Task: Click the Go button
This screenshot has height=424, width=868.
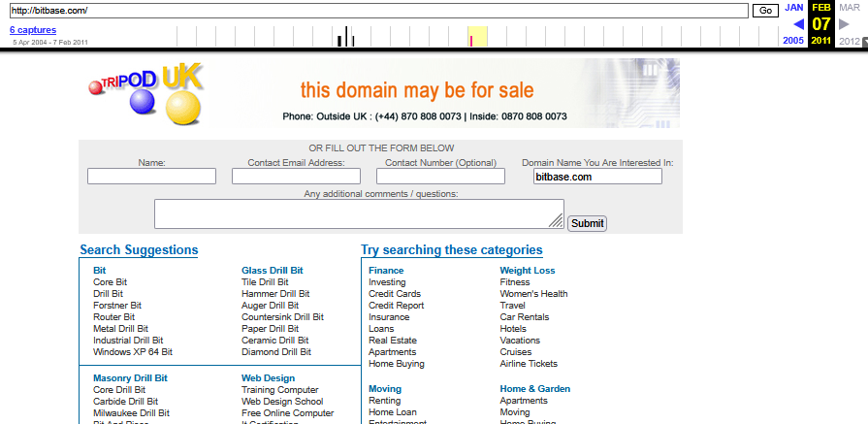Action: [765, 11]
